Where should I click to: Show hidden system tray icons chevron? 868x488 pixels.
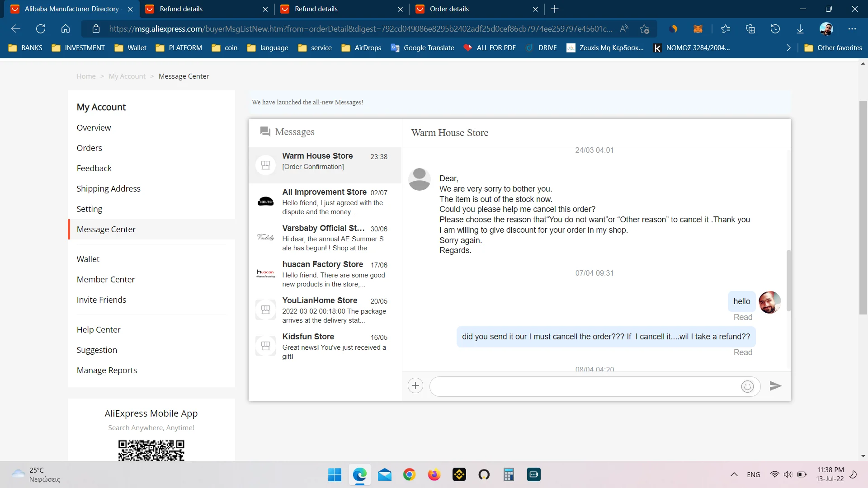tap(734, 474)
